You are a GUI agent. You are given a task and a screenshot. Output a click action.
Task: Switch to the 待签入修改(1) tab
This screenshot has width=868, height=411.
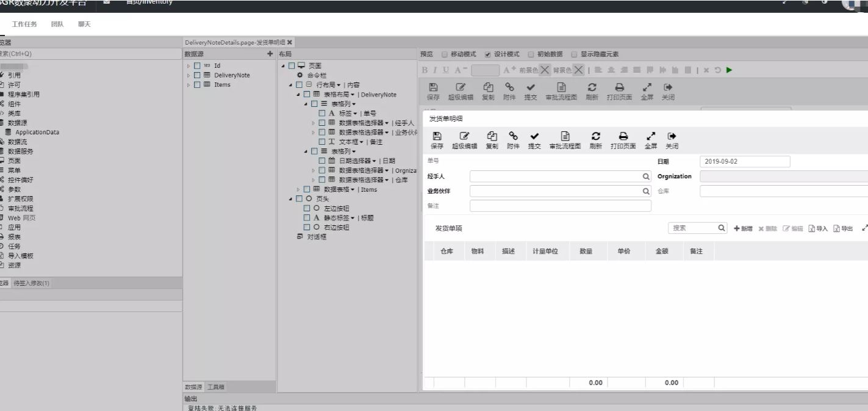pyautogui.click(x=32, y=283)
